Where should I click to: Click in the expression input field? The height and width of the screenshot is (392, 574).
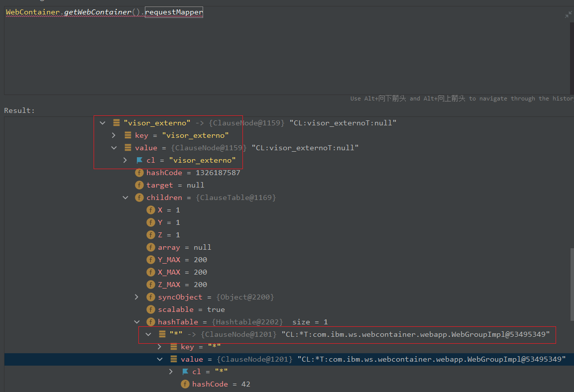(x=287, y=50)
